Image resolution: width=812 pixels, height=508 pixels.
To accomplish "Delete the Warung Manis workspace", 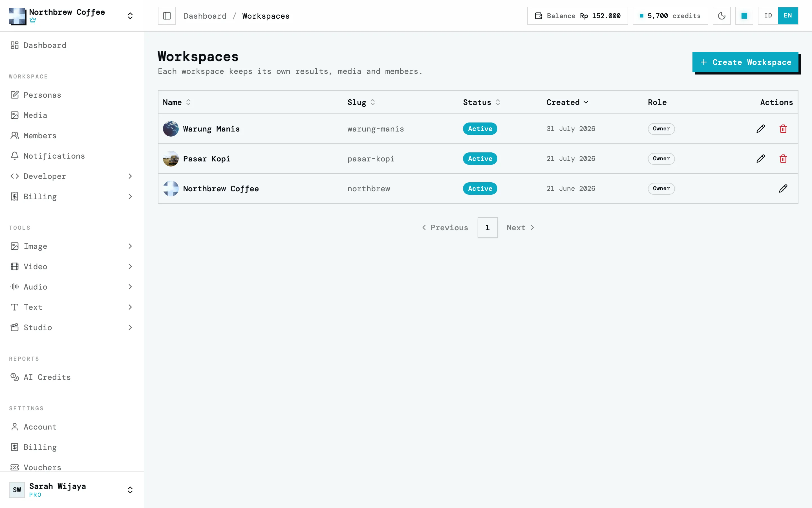I will 783,129.
